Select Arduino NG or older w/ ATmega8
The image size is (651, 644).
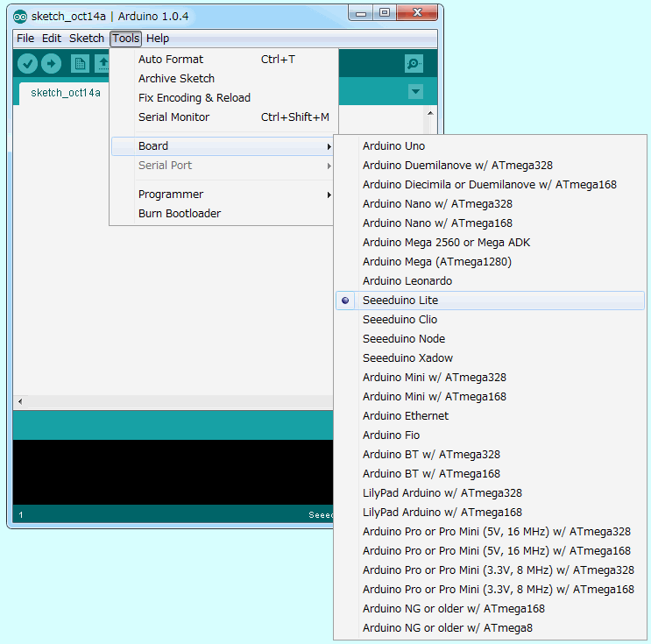(490, 628)
